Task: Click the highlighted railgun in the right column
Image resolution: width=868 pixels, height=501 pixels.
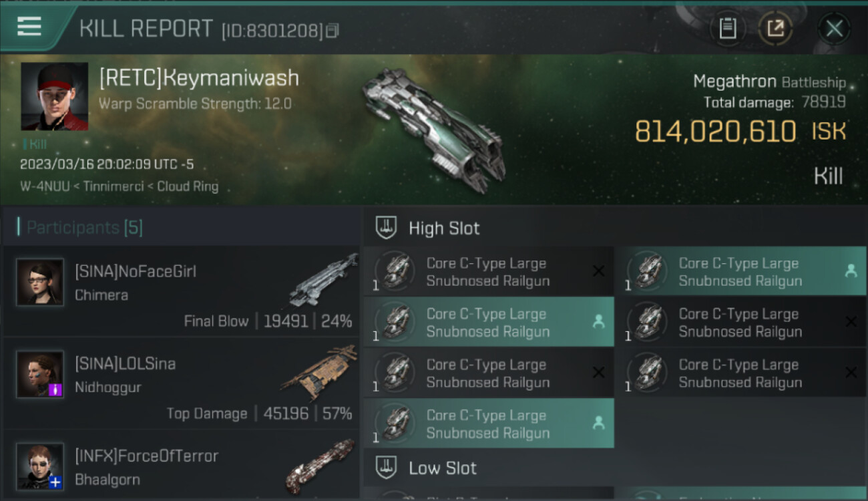Action: [741, 271]
